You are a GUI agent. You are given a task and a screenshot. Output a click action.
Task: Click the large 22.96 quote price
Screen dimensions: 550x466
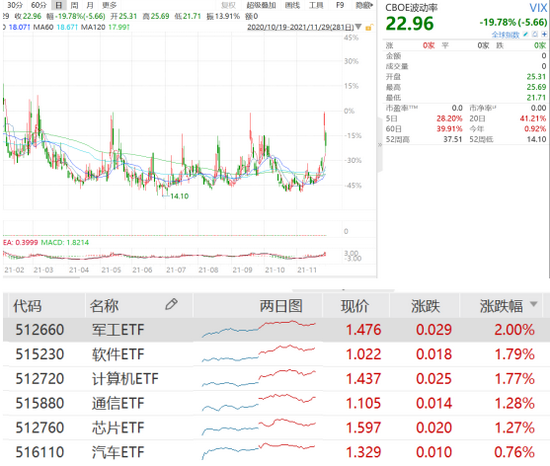tap(409, 24)
